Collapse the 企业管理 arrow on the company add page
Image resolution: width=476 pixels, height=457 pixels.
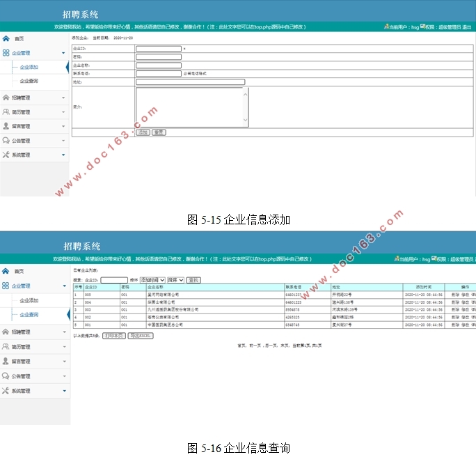(63, 53)
